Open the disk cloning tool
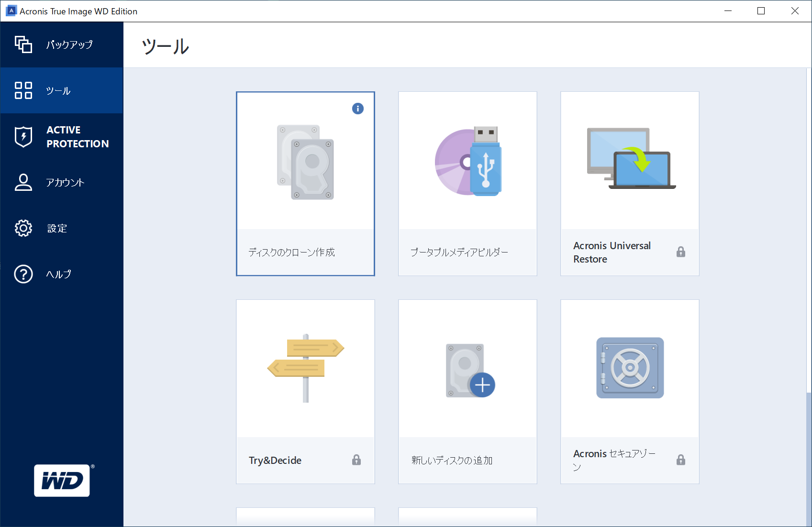This screenshot has height=527, width=812. 305,183
